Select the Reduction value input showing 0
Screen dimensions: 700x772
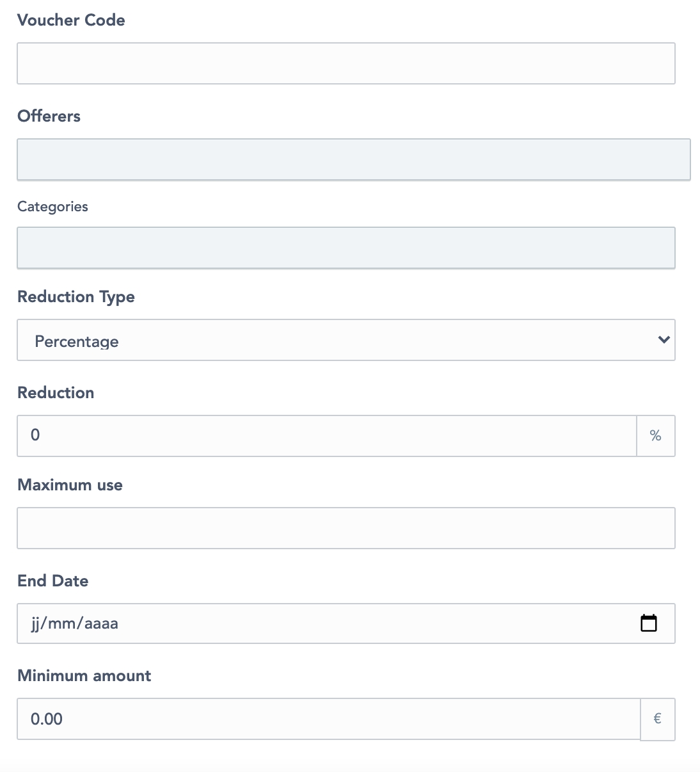pos(326,436)
